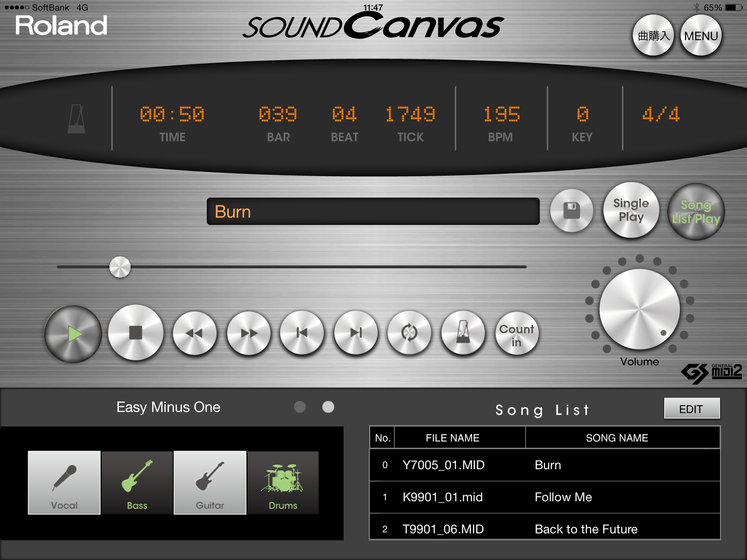Toggle the Bass part minus-one
The height and width of the screenshot is (560, 747).
137,482
